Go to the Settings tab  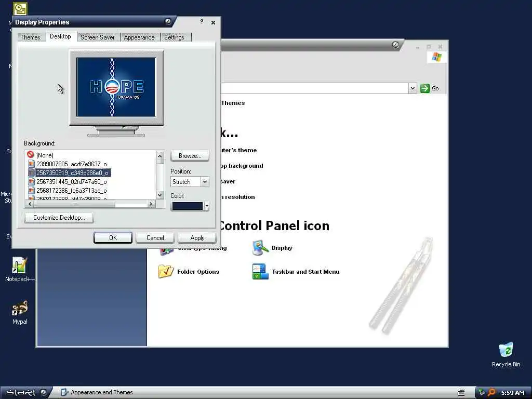pyautogui.click(x=174, y=37)
